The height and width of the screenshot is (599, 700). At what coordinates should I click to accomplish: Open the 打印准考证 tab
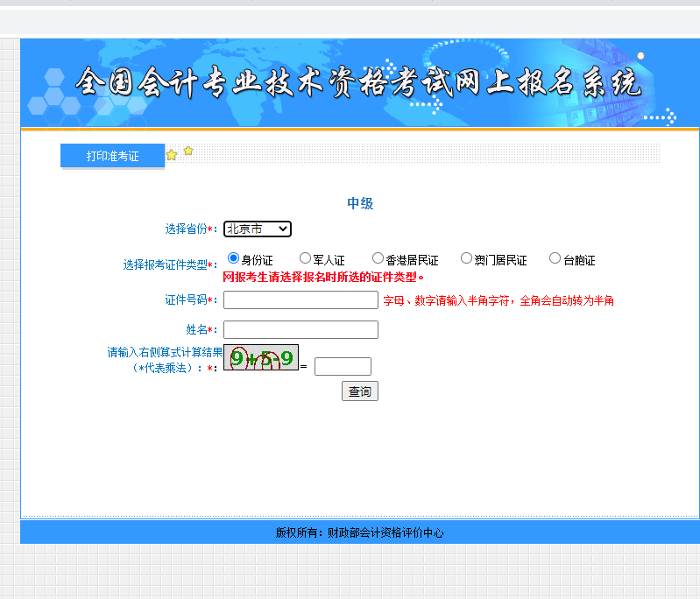click(x=112, y=156)
